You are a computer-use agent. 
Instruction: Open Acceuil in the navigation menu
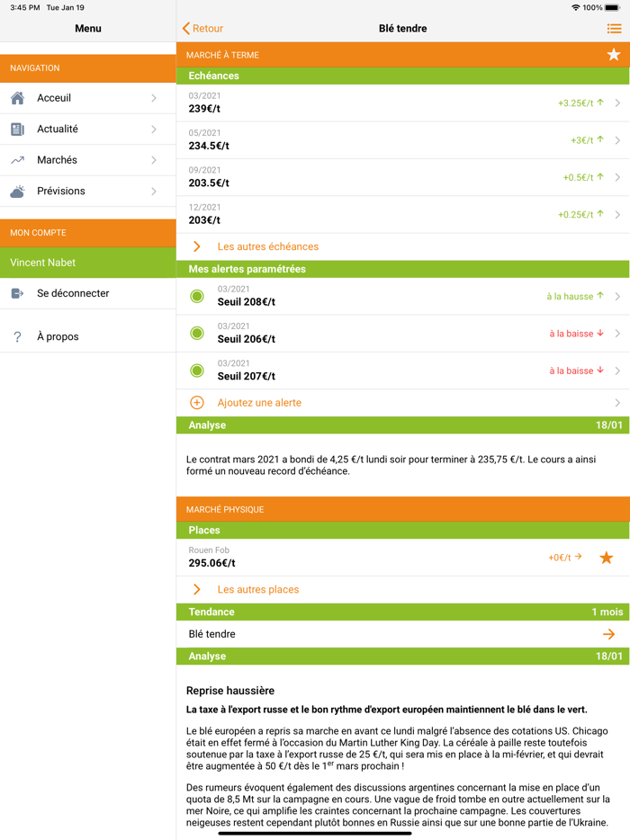click(88, 98)
